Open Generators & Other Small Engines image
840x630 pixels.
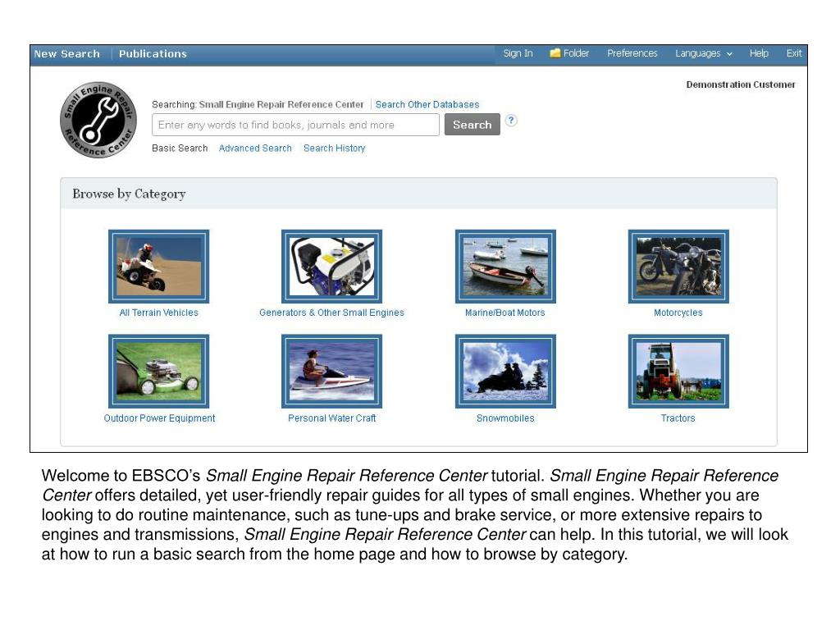click(331, 267)
